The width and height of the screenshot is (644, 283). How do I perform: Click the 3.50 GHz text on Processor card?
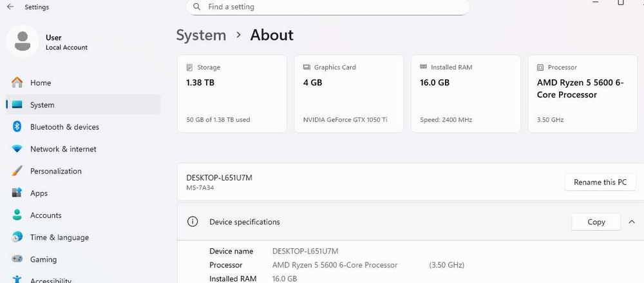click(551, 120)
